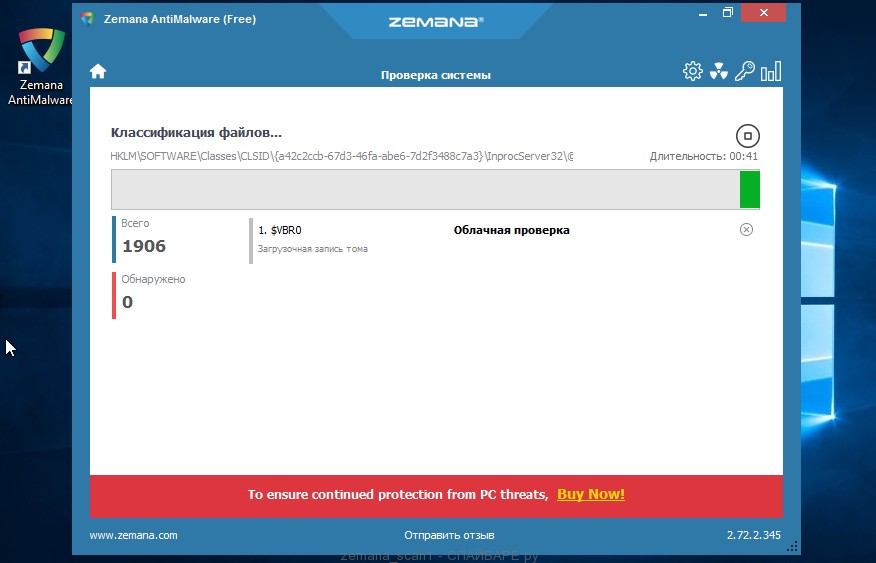
Task: Click the window resize grip corner
Action: click(x=792, y=546)
